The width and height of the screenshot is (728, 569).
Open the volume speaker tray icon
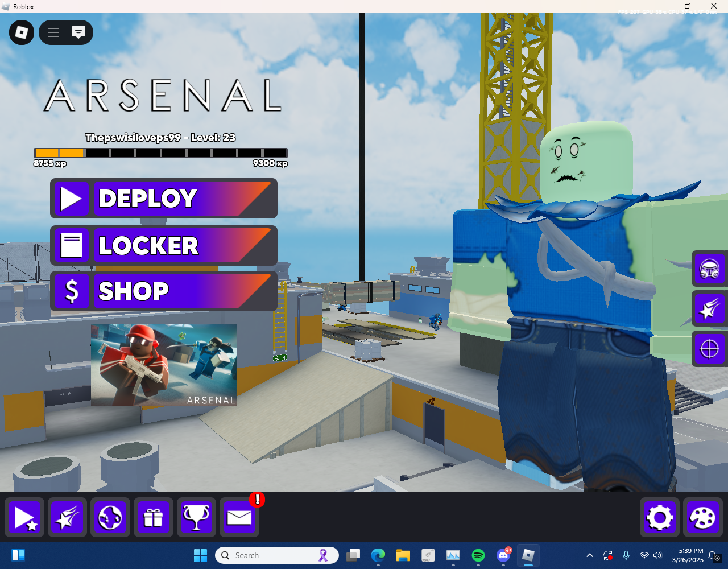657,555
